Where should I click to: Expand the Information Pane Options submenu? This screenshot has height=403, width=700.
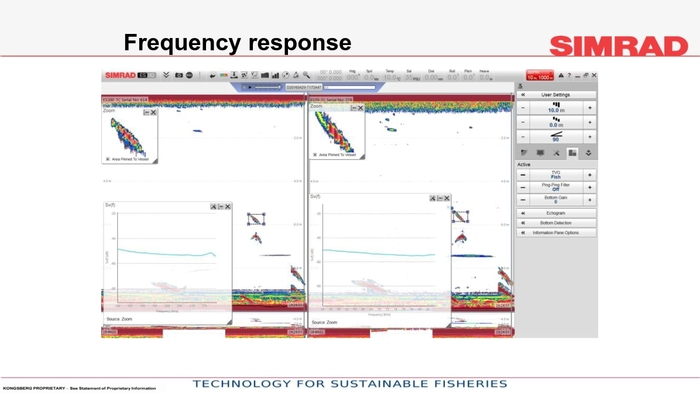(x=556, y=233)
